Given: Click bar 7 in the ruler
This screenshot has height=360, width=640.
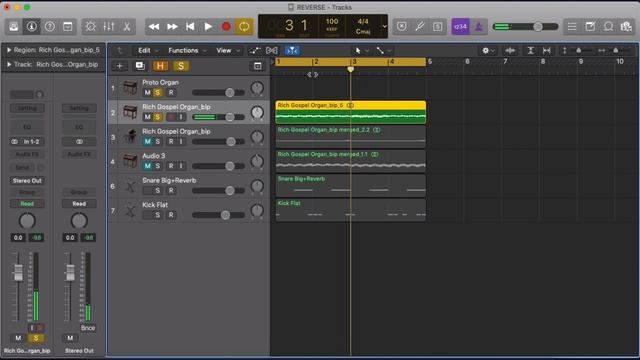Looking at the screenshot, I should coord(505,62).
